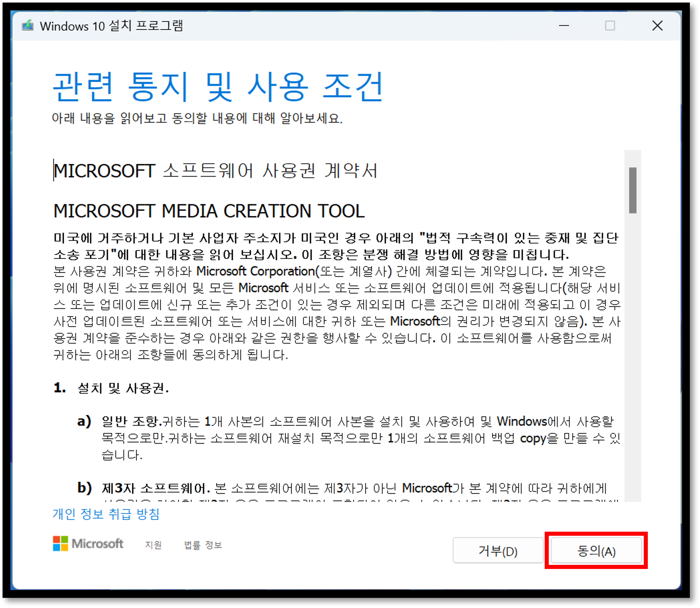Click the heading MICROSOFT 소프트웨어 사용권 계약서

pos(216,171)
